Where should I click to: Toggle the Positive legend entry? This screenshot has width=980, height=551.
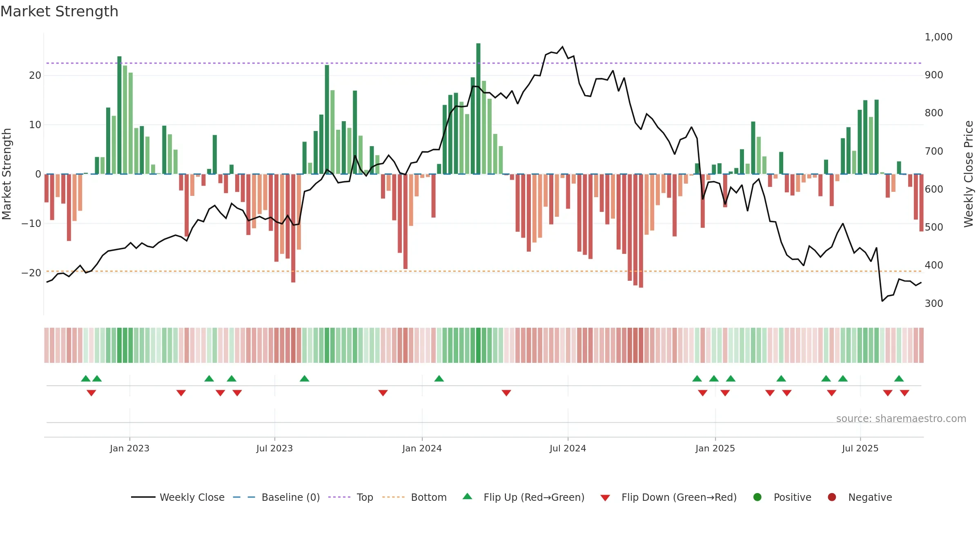pyautogui.click(x=782, y=497)
